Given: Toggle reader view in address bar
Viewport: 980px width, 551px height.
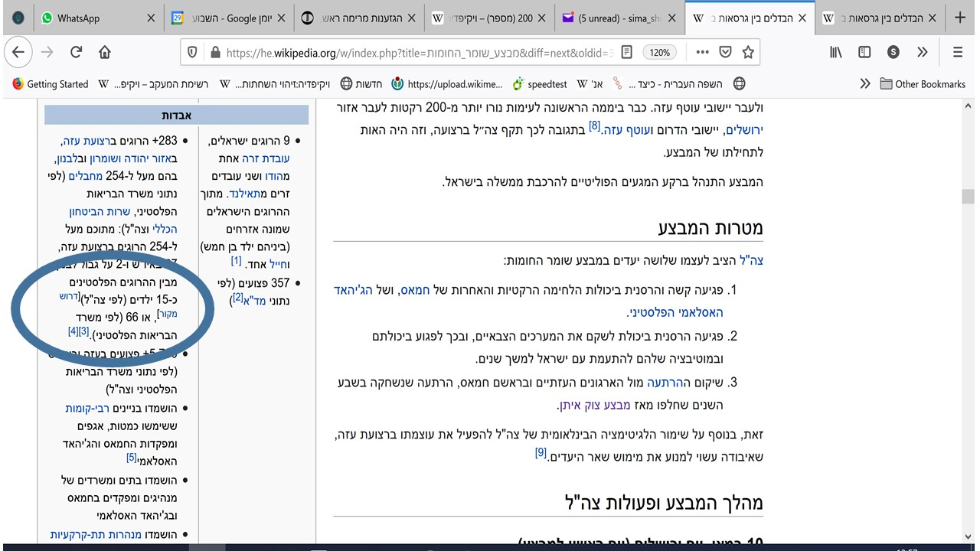Looking at the screenshot, I should coord(627,52).
